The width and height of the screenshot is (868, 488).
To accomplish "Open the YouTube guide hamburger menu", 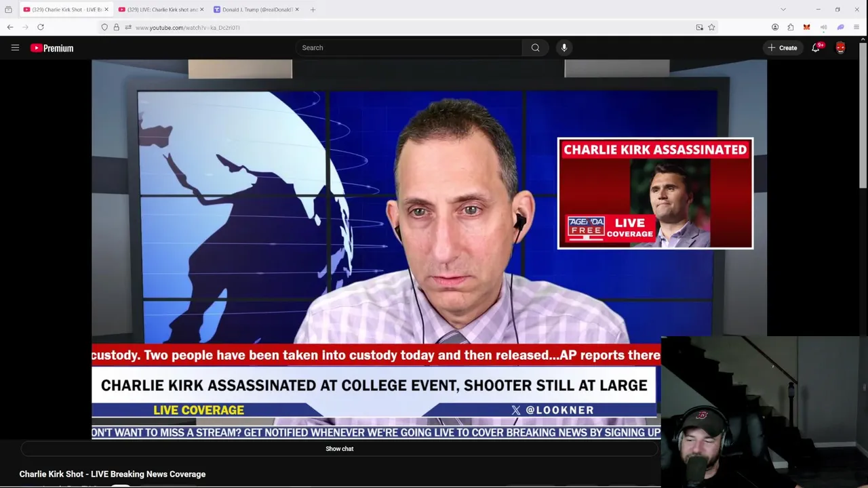I will pyautogui.click(x=15, y=47).
